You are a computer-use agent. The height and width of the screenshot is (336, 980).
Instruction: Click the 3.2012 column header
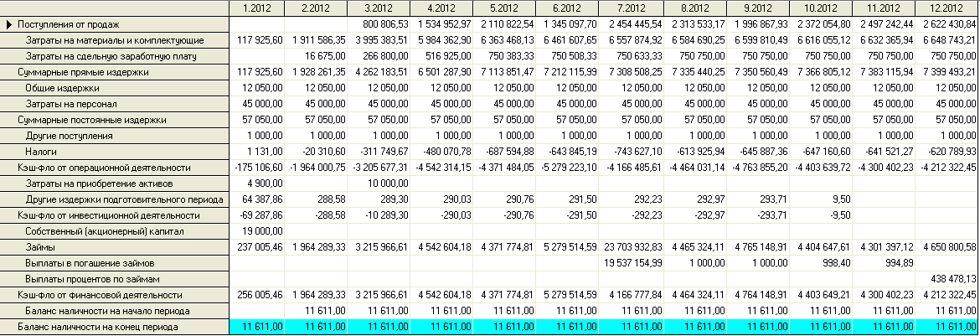coord(379,8)
